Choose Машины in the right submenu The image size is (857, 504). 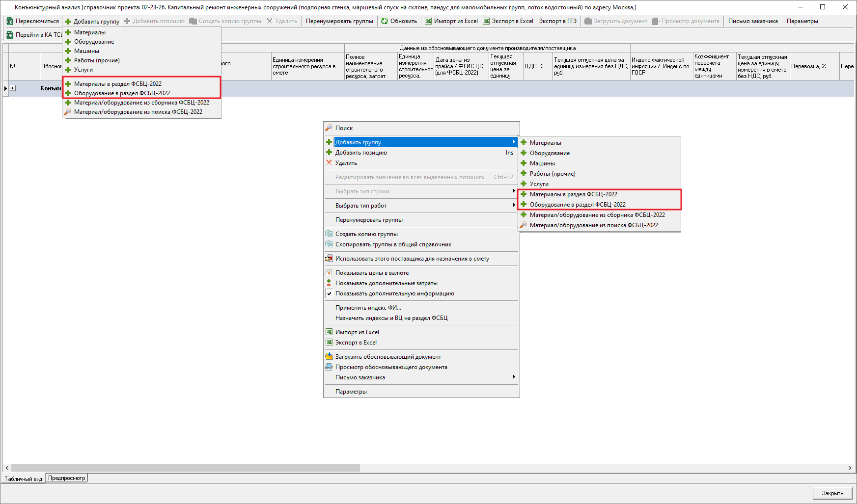[x=542, y=163]
